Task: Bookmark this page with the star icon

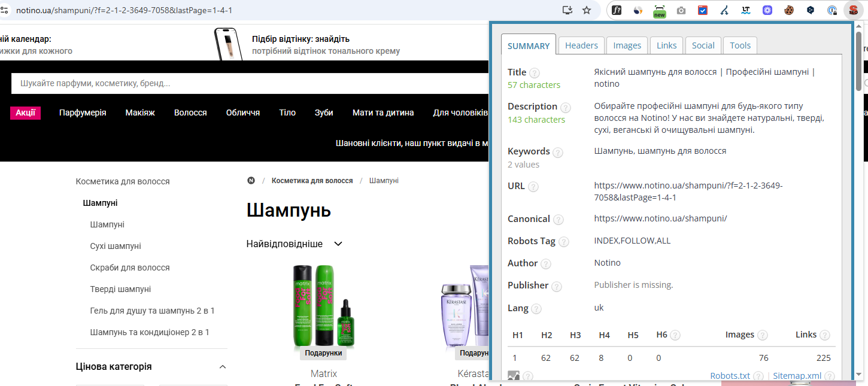Action: click(587, 10)
